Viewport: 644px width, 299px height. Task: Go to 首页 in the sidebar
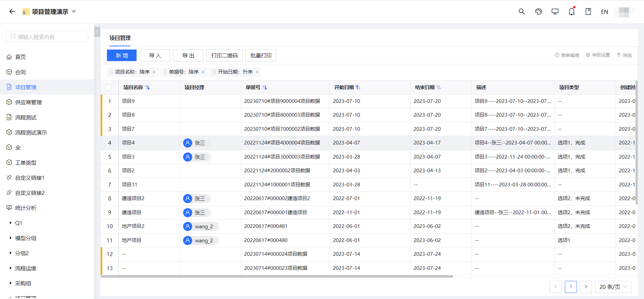click(20, 57)
